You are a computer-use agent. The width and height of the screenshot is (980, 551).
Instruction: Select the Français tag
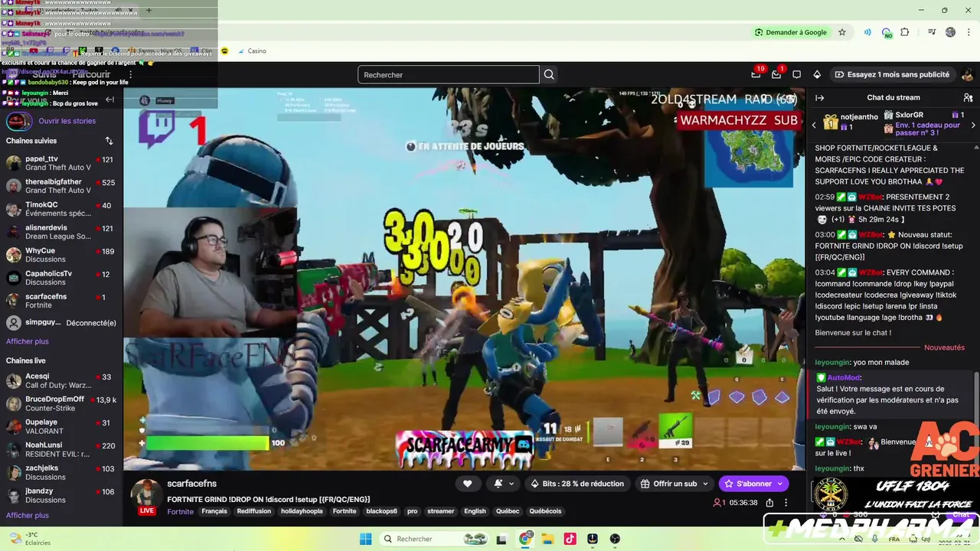(214, 511)
